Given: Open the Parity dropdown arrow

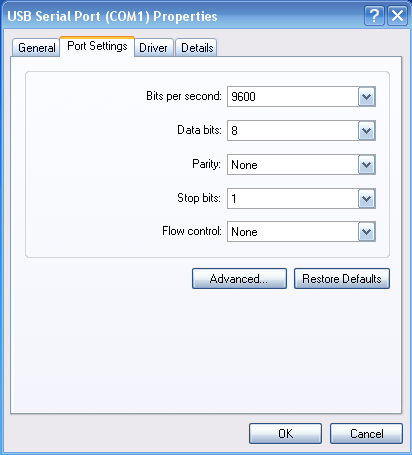Looking at the screenshot, I should pos(367,164).
